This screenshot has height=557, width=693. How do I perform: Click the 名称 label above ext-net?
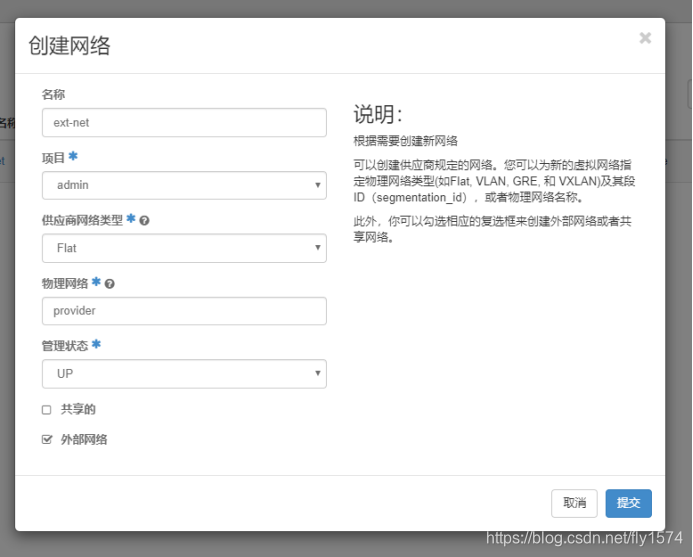coord(53,94)
